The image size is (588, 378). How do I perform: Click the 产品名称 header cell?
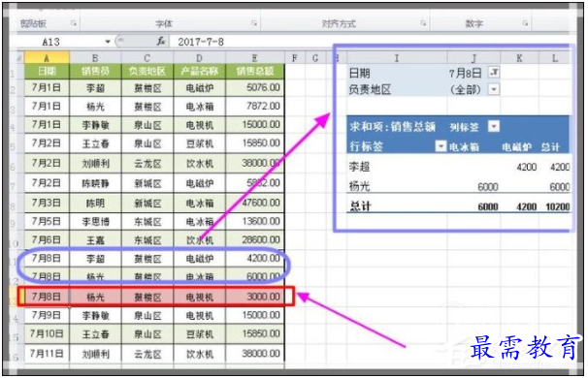click(x=200, y=71)
